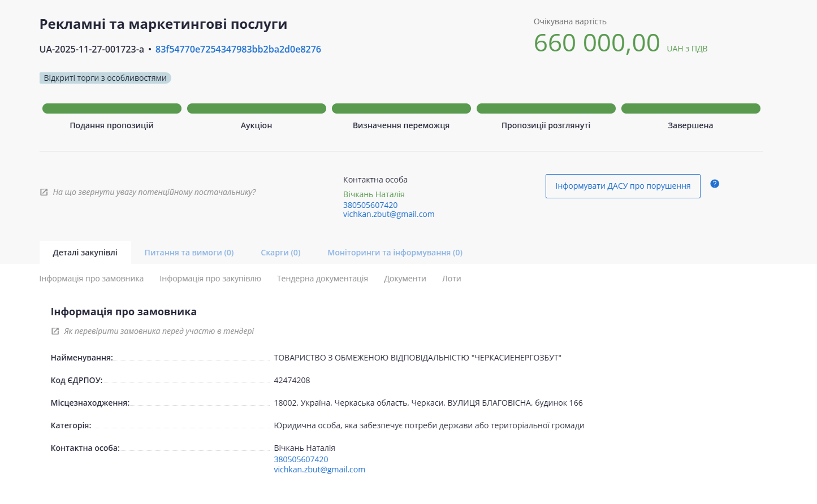Click email link in customer information table
Screen dimensions: 817x504
coord(319,470)
